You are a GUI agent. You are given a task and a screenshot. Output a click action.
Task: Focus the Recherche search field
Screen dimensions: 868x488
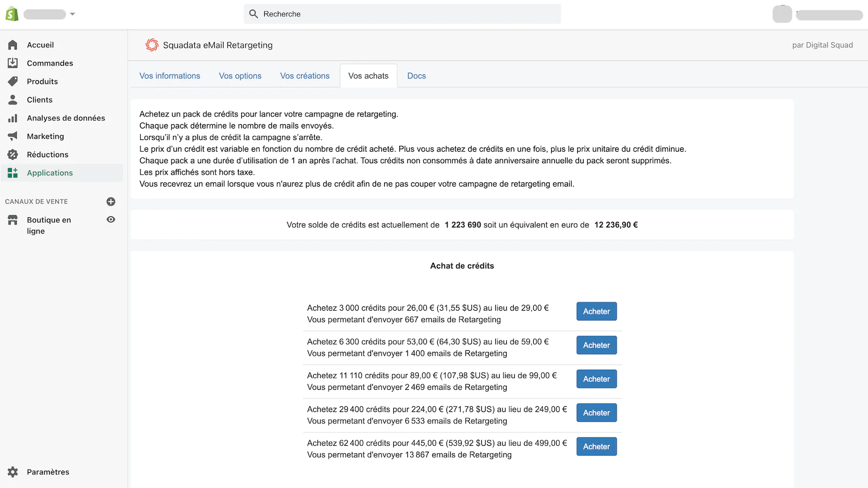tap(402, 14)
